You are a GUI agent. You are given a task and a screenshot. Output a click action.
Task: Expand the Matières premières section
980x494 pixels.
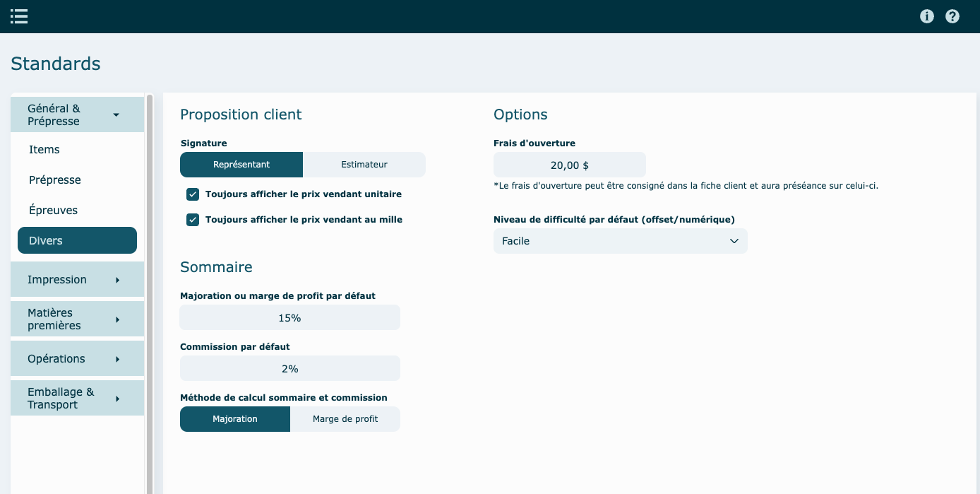tap(77, 319)
